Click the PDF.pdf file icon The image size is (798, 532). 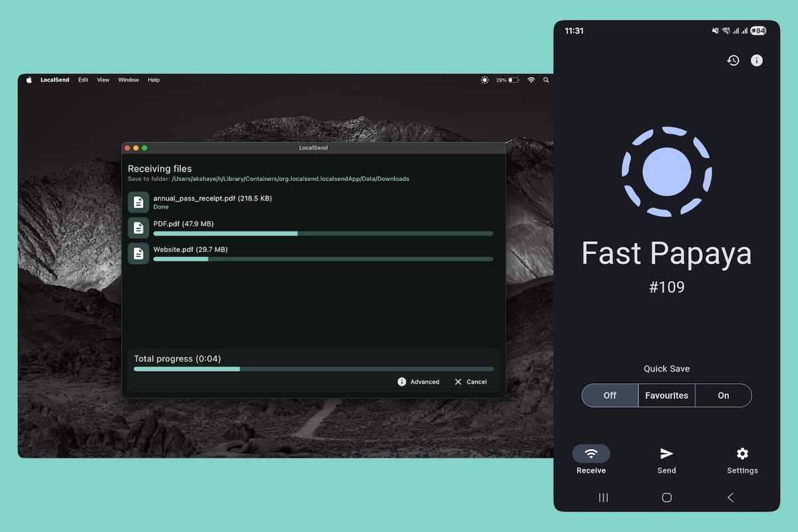click(138, 228)
